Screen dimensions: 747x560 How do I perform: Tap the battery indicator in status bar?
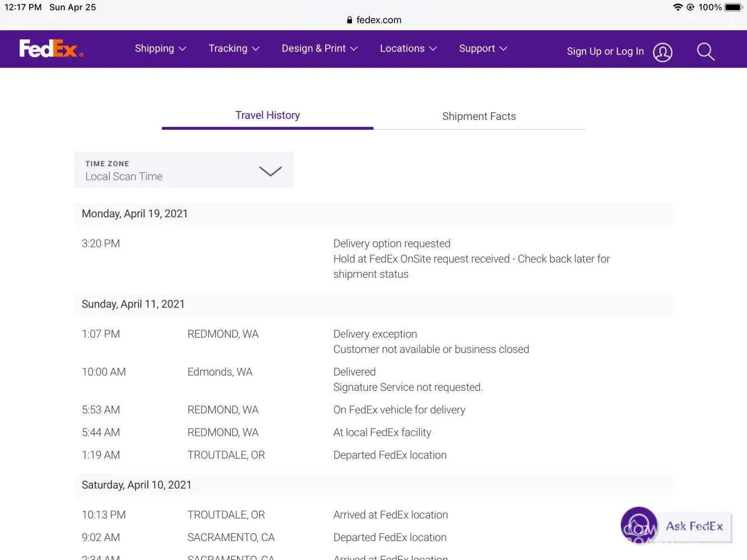tap(733, 7)
